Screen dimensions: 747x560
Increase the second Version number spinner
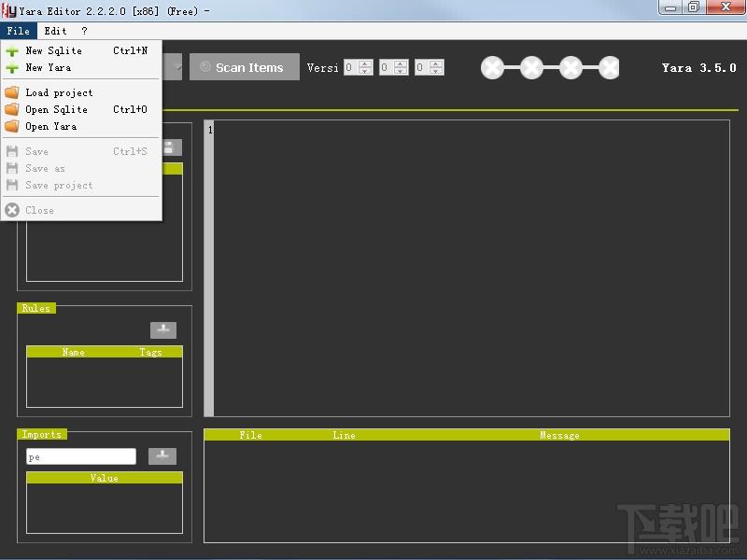point(402,63)
